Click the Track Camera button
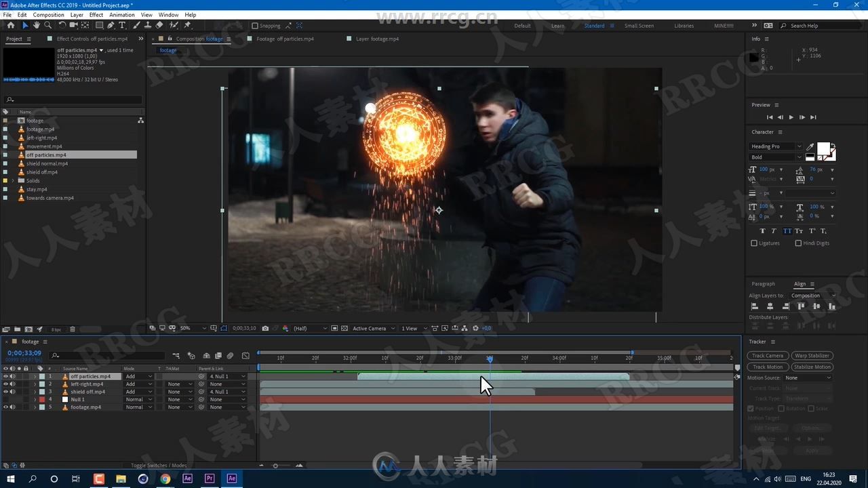The width and height of the screenshot is (868, 488). coord(768,356)
